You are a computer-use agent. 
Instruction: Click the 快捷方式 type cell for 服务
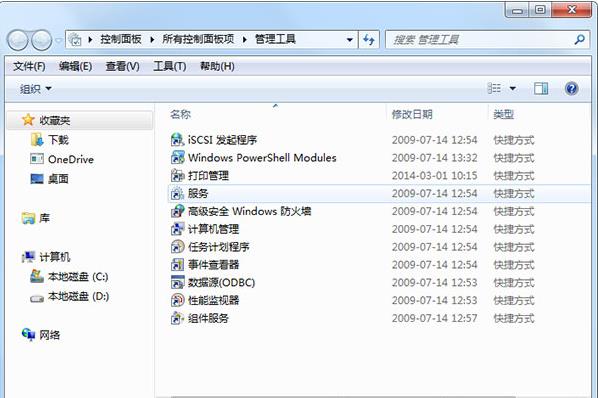(x=514, y=193)
